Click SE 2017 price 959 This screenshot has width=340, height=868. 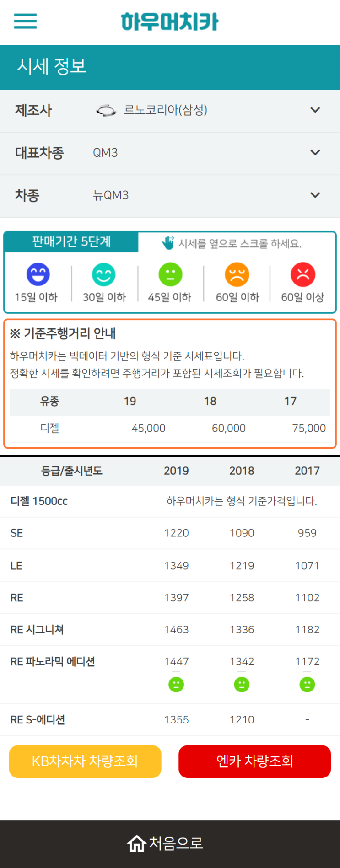click(307, 533)
